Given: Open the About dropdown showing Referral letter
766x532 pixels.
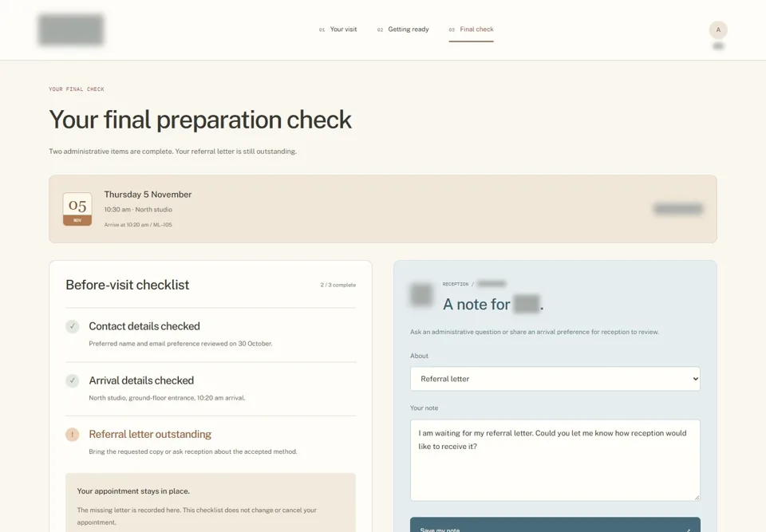Looking at the screenshot, I should coord(555,379).
